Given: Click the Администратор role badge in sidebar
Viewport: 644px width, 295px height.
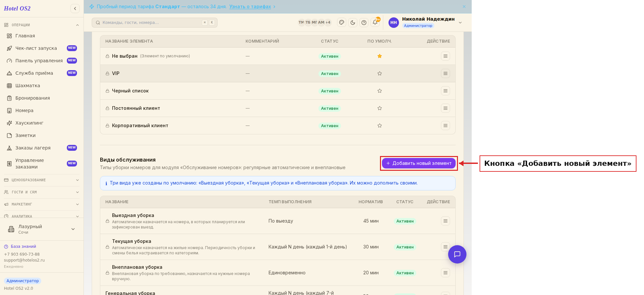Looking at the screenshot, I should pos(23,281).
